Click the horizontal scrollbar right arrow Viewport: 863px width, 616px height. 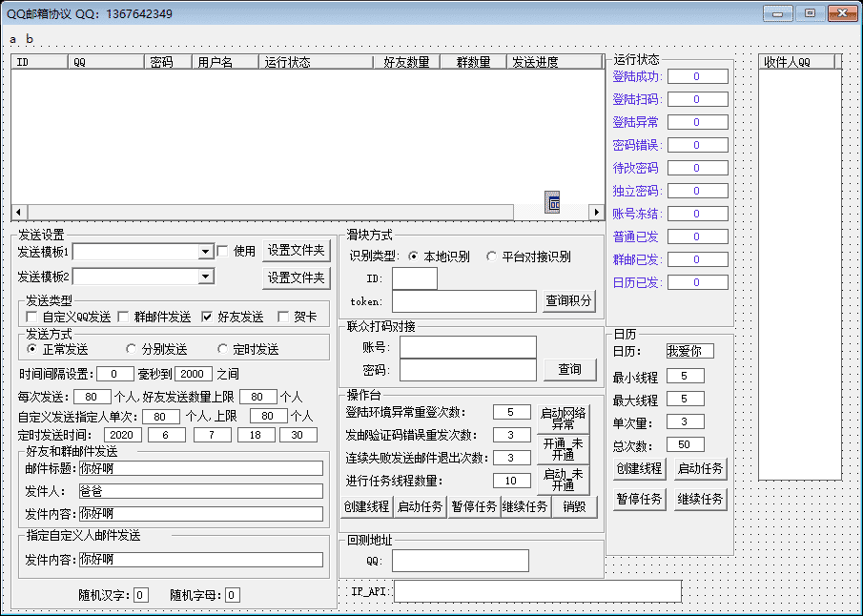[594, 212]
